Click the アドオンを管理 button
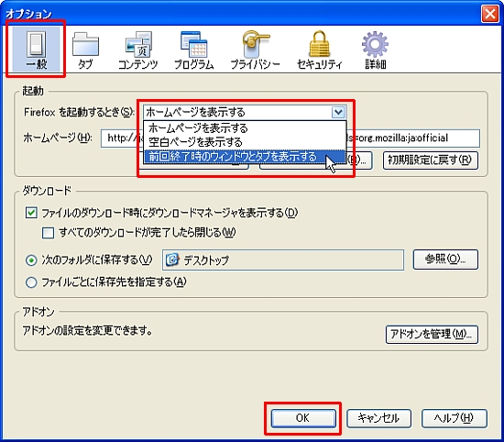504x442 pixels. 432,334
